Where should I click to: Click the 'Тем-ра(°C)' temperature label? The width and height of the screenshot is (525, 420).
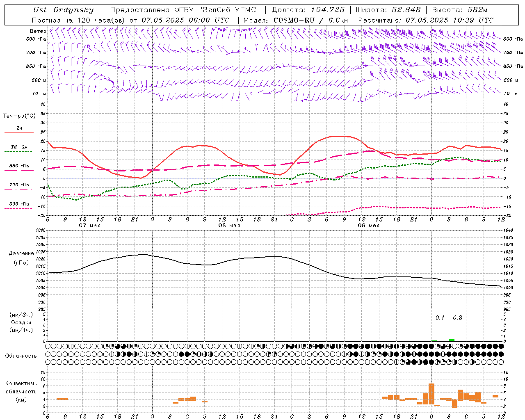click(x=19, y=116)
